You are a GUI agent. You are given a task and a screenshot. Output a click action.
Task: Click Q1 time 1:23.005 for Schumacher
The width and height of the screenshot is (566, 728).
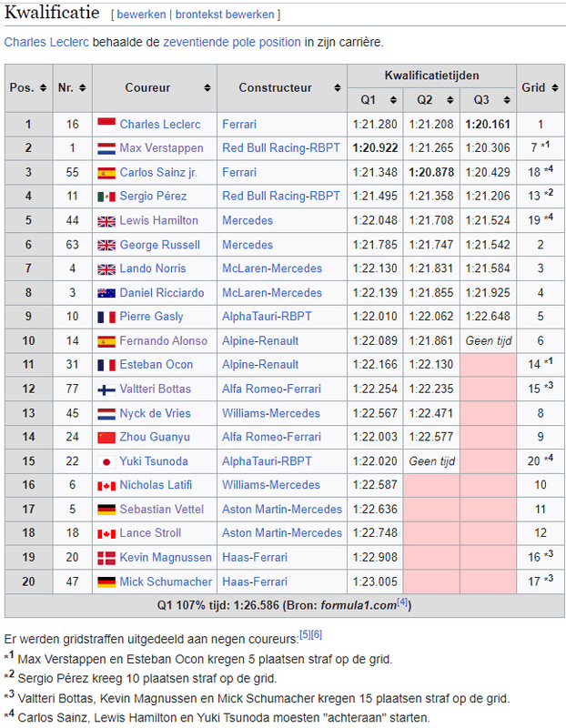(x=375, y=581)
